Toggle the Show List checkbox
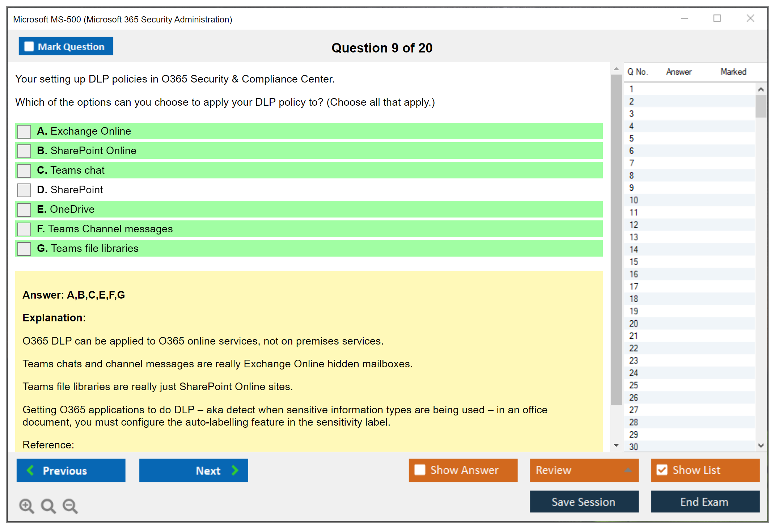The image size is (778, 532). [662, 470]
